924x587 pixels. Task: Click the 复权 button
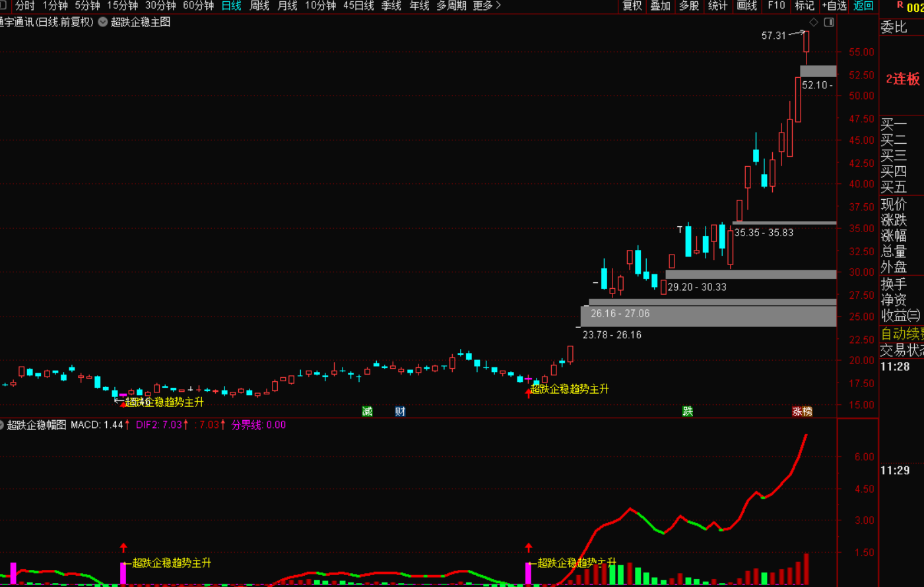click(632, 6)
